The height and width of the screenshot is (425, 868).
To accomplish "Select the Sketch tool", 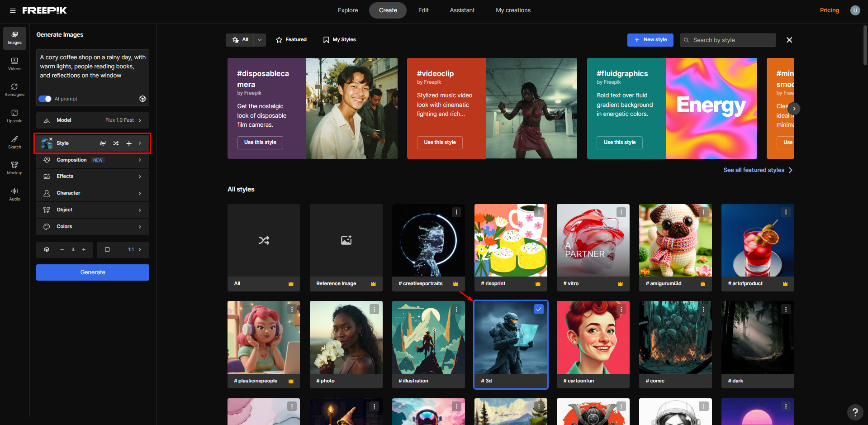I will pos(14,142).
